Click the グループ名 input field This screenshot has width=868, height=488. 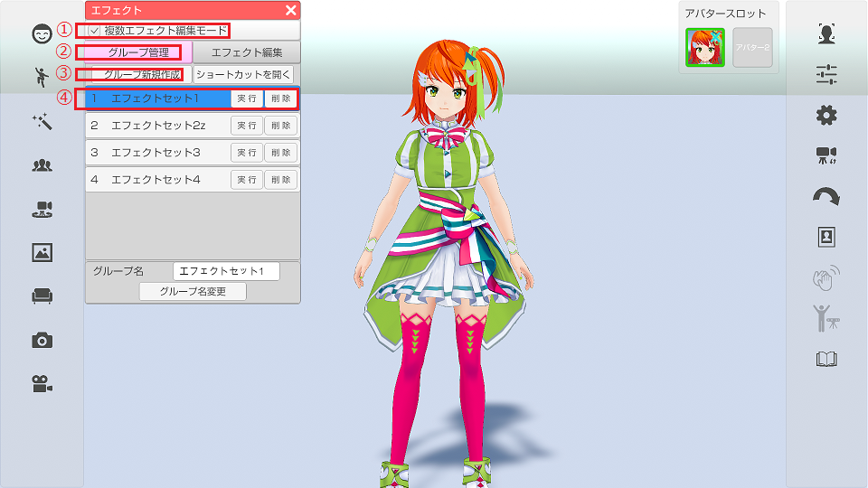pos(226,271)
